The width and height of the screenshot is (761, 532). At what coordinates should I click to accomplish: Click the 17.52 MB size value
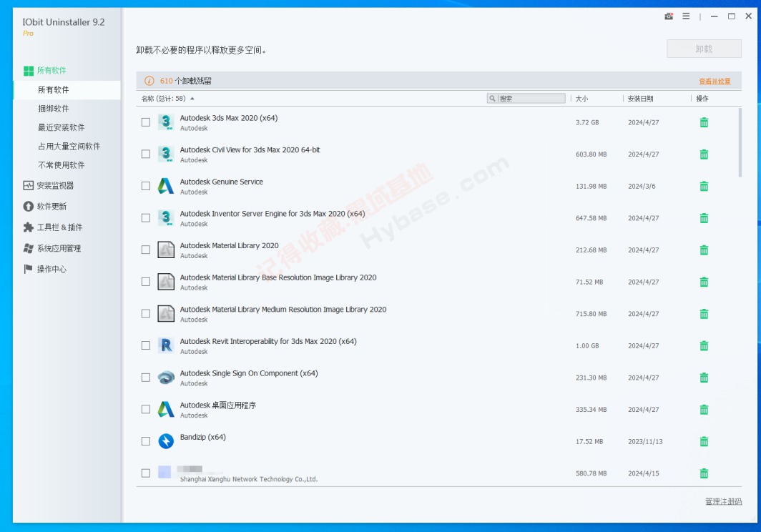click(589, 441)
